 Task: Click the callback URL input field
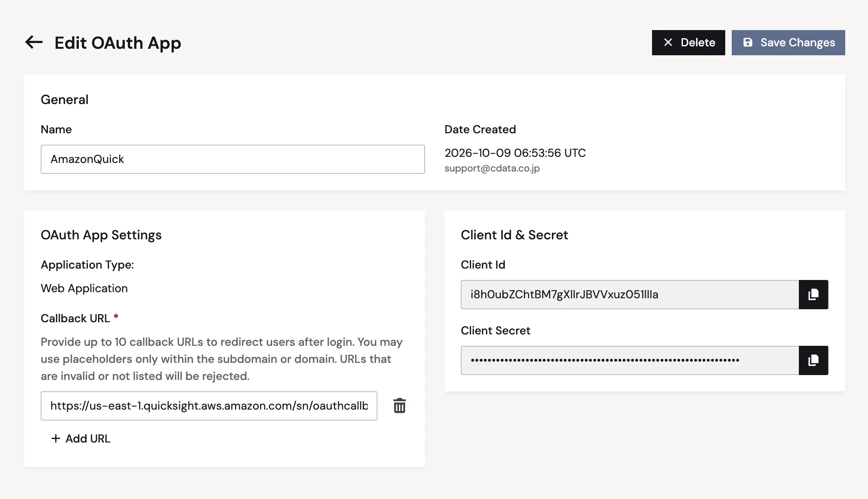(x=209, y=406)
